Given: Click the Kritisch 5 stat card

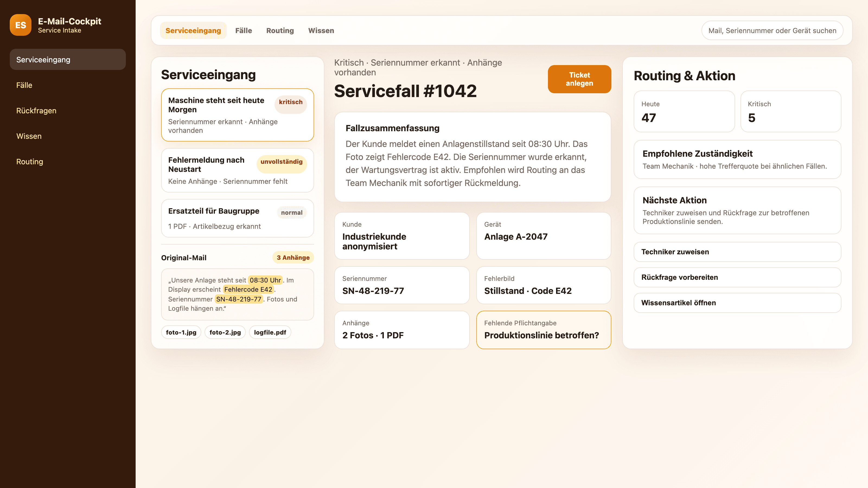Looking at the screenshot, I should pos(790,111).
